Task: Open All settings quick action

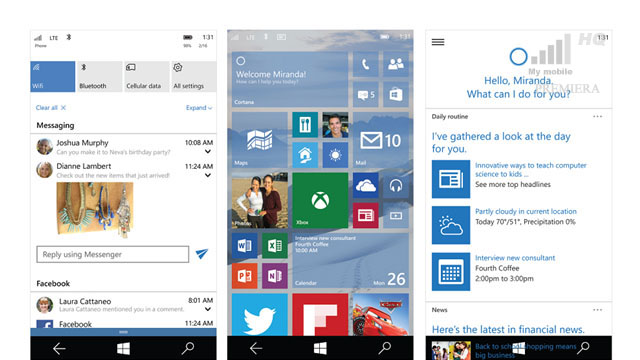Action: tap(193, 76)
